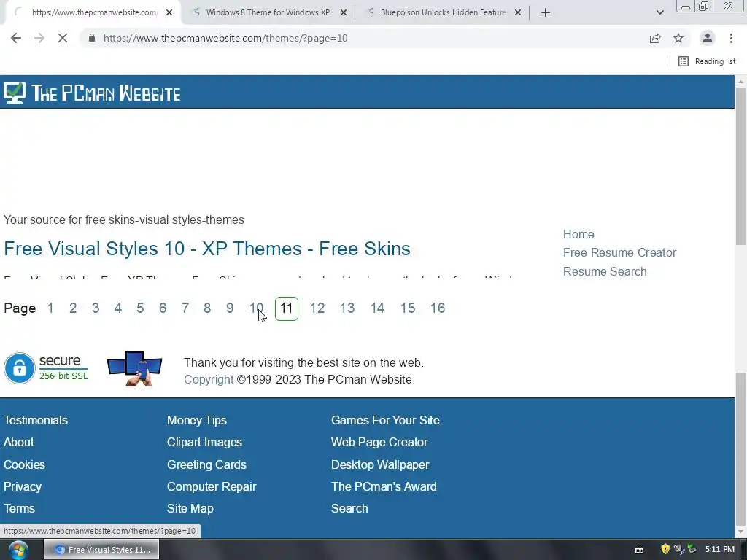Image resolution: width=747 pixels, height=560 pixels.
Task: Open the Home sidebar link
Action: click(x=578, y=234)
